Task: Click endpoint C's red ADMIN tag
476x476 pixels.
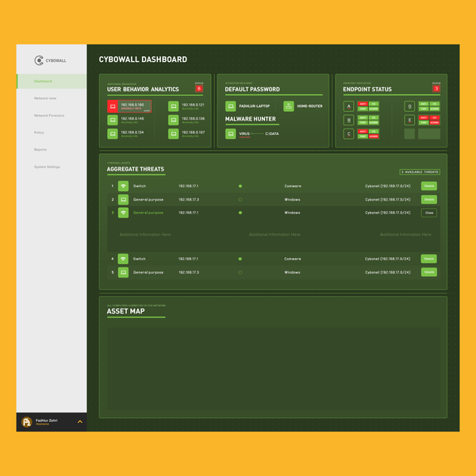Action: [374, 136]
